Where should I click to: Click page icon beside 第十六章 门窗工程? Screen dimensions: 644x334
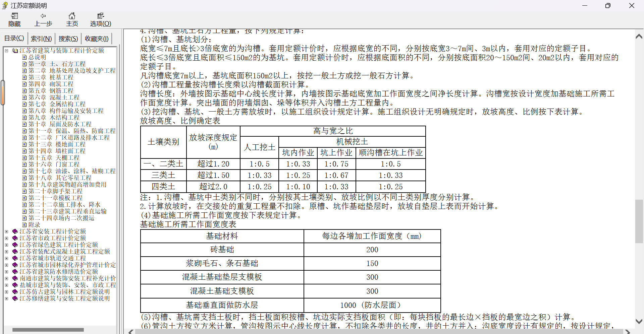tap(24, 164)
